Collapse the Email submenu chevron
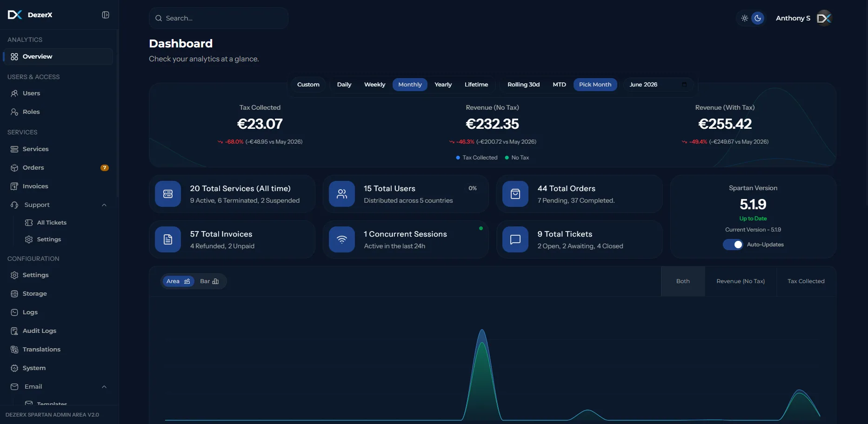The image size is (868, 424). click(104, 387)
